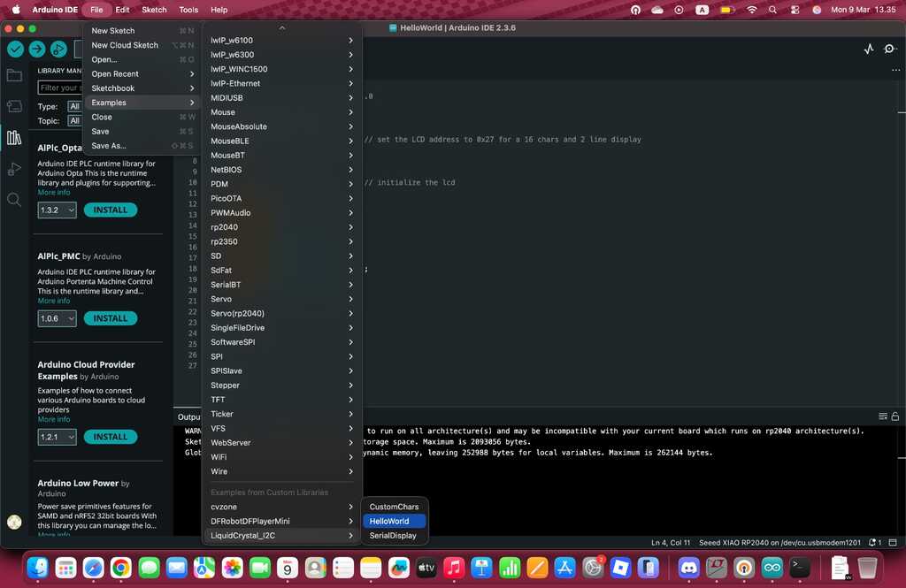Open Terminal from the dock
The width and height of the screenshot is (906, 588).
(x=800, y=569)
